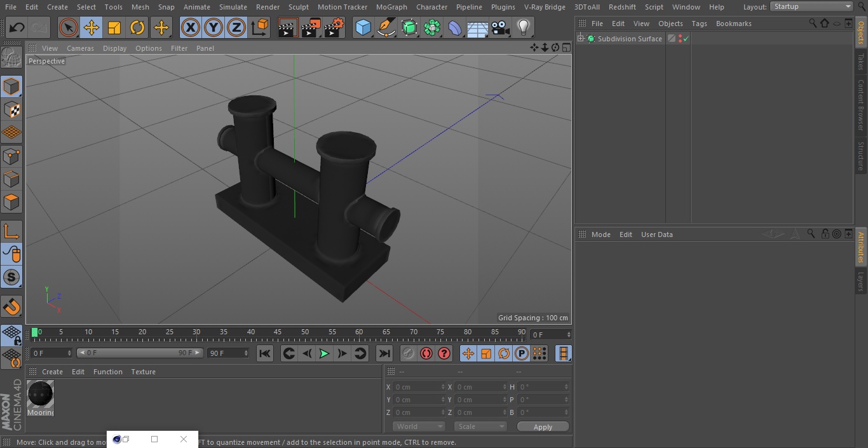
Task: Click the Undo arrow icon
Action: click(x=17, y=28)
